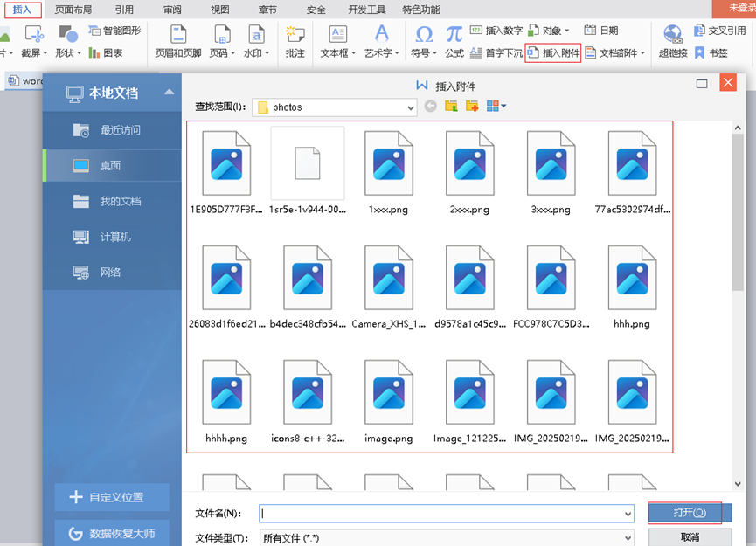Insert a 超链接 hyperlink from ribbon
Image resolution: width=756 pixels, height=546 pixels.
672,41
